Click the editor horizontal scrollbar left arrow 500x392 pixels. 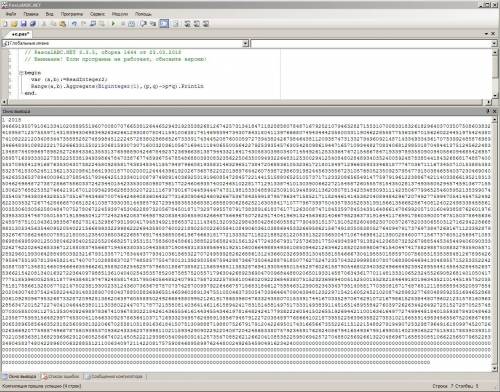click(4, 102)
